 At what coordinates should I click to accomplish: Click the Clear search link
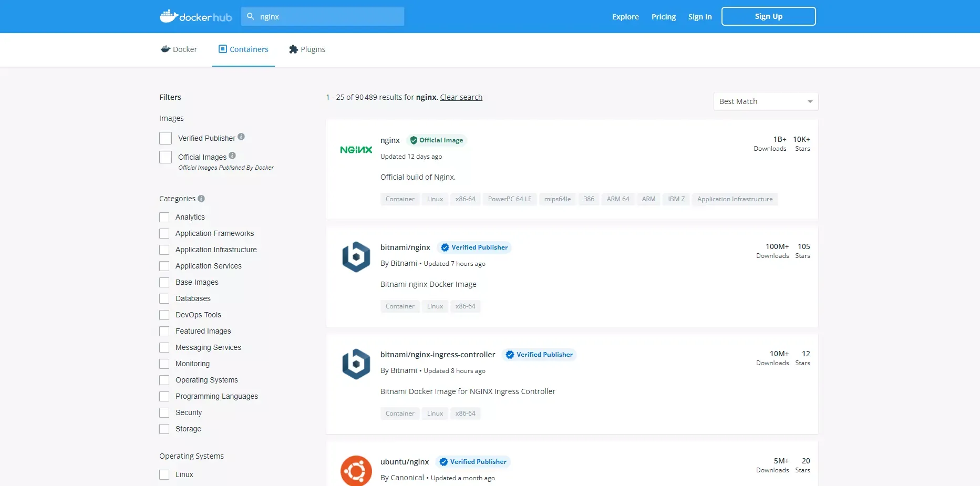461,97
